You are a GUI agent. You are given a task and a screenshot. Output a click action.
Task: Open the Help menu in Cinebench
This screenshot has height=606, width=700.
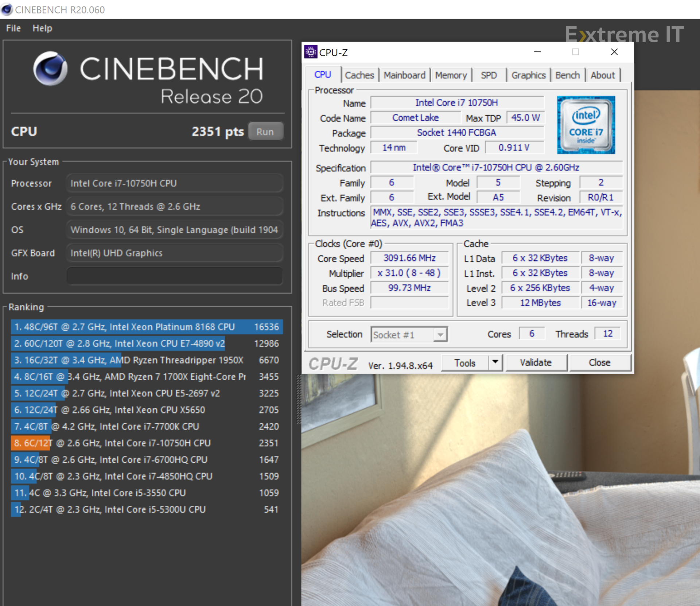pos(42,28)
